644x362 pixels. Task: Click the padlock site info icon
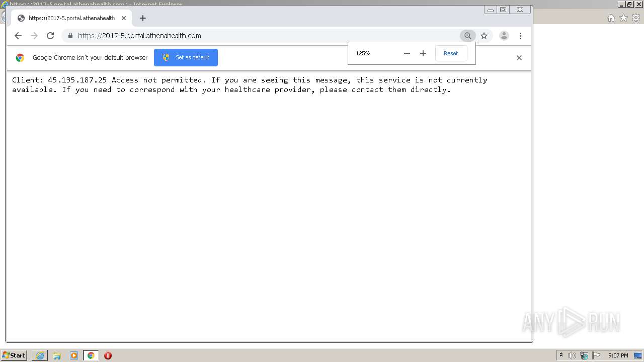70,36
